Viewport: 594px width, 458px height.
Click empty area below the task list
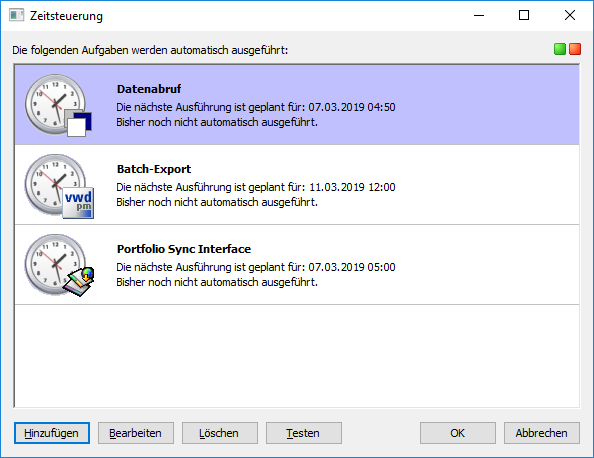pyautogui.click(x=297, y=356)
